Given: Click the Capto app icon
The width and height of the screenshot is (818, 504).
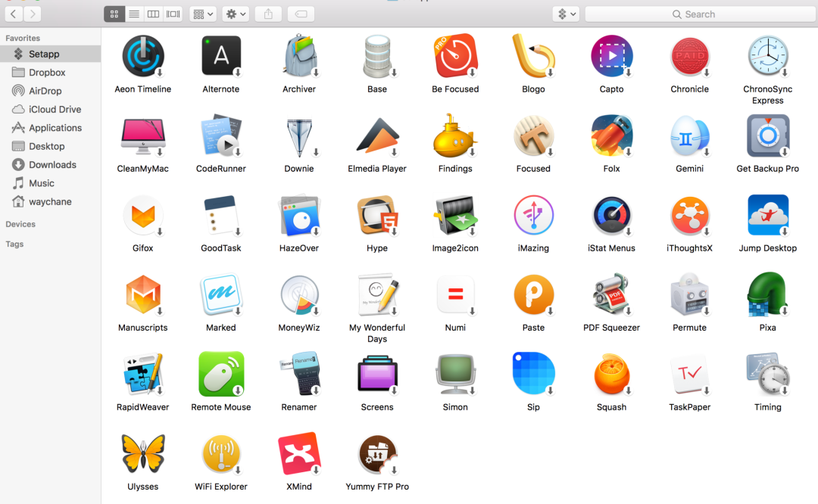Looking at the screenshot, I should click(611, 56).
